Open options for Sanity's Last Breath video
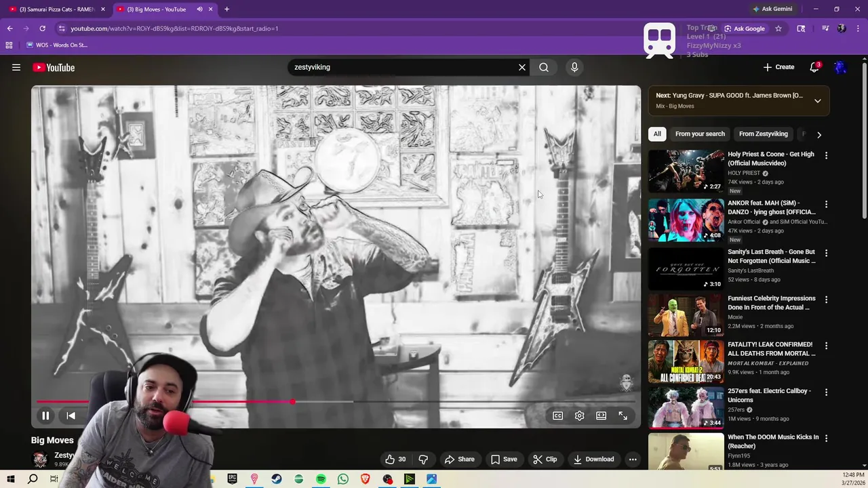868x488 pixels. coord(826,253)
